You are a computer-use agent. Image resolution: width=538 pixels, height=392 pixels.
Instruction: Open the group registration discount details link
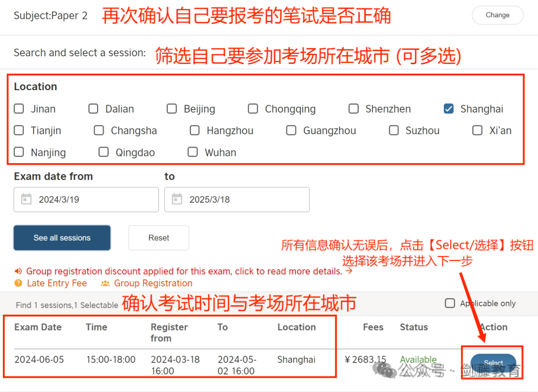[x=184, y=271]
